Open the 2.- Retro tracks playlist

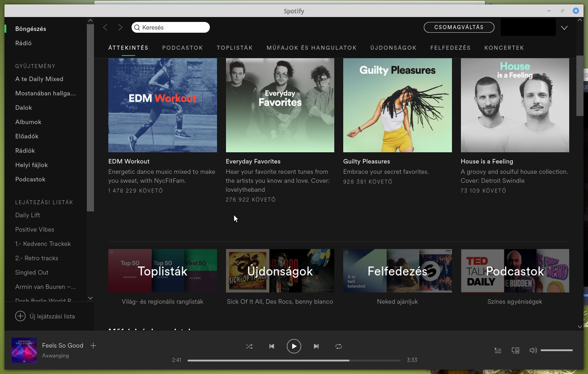click(37, 258)
